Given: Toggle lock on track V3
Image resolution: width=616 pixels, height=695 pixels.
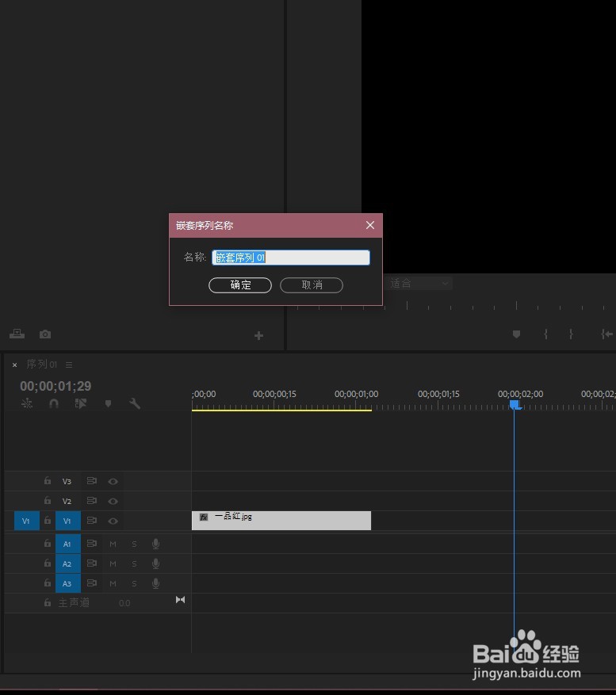Looking at the screenshot, I should [x=48, y=480].
